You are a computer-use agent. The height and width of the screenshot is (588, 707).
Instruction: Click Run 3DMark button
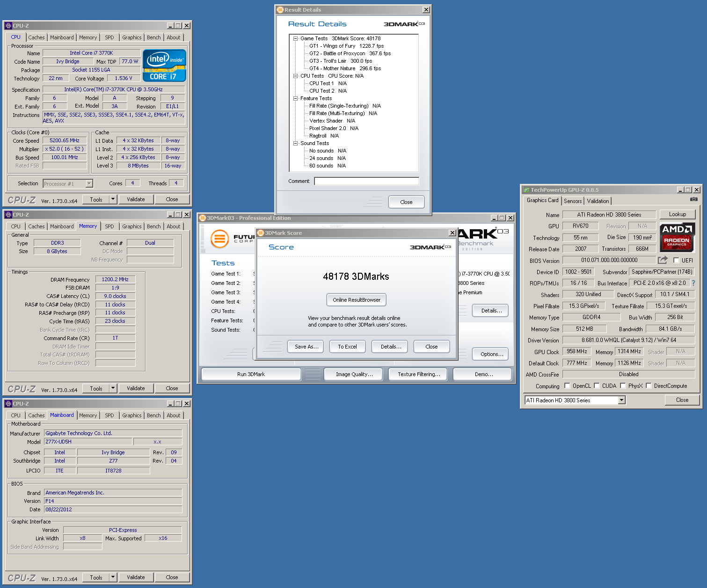(x=251, y=374)
